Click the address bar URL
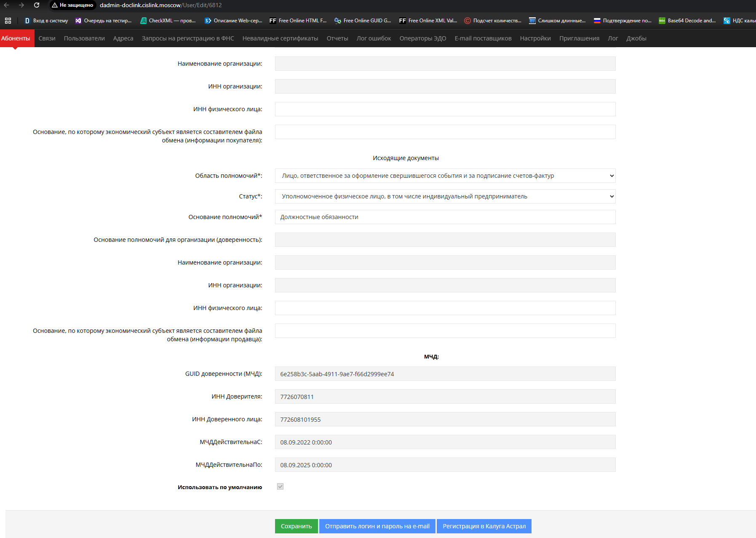The width and height of the screenshot is (756, 538). (160, 5)
